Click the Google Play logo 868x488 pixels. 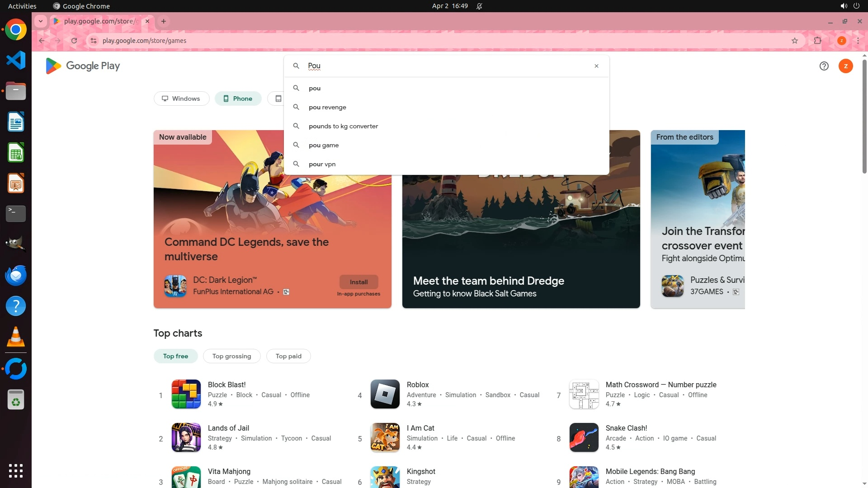[83, 66]
